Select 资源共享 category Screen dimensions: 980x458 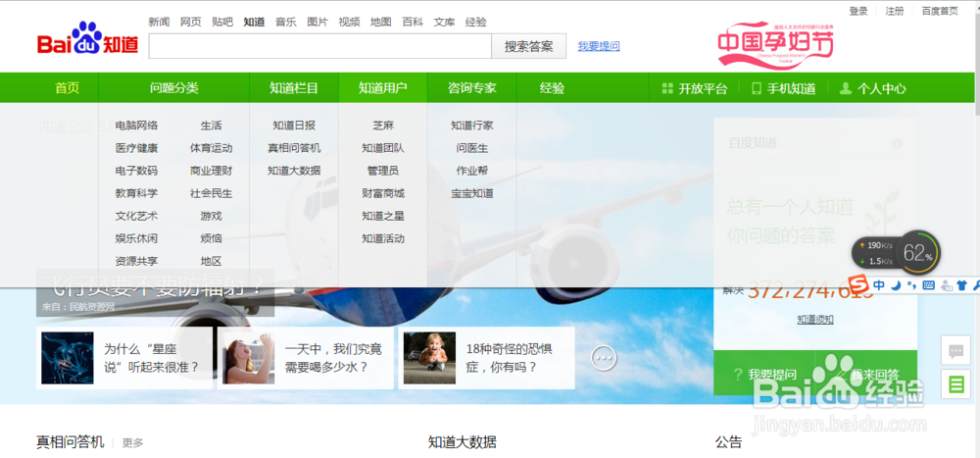pyautogui.click(x=136, y=261)
